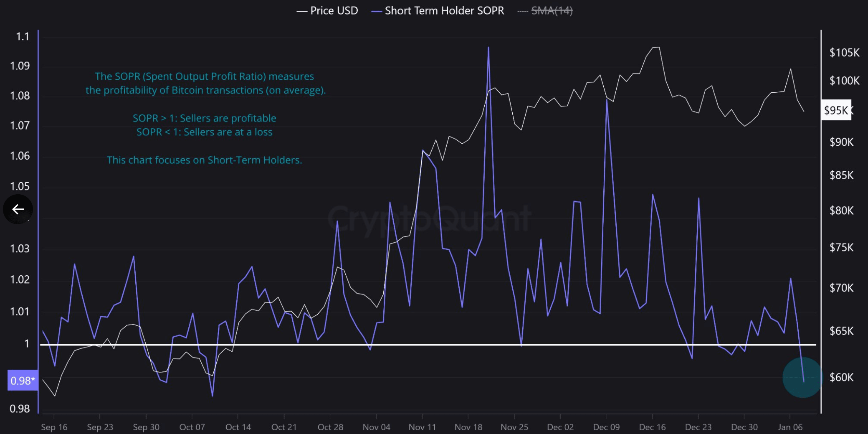Click the 1.03 SOPR axis label
The width and height of the screenshot is (868, 434).
(20, 249)
